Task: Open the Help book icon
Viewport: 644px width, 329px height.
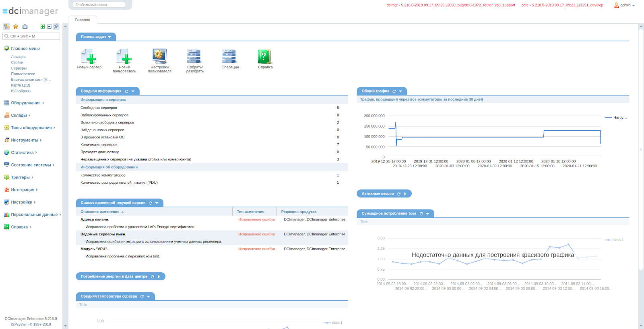Action: click(x=265, y=59)
